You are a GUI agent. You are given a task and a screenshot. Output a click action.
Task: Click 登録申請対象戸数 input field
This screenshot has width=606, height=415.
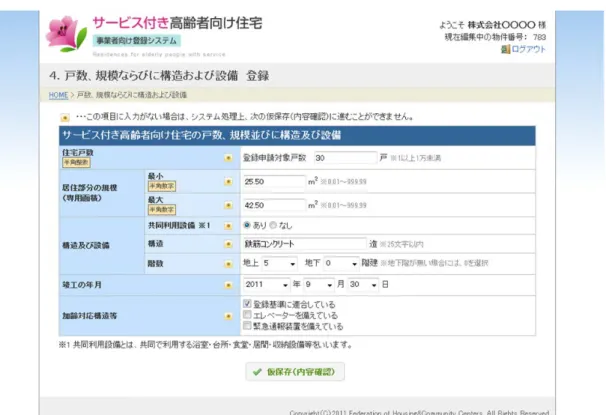[346, 158]
